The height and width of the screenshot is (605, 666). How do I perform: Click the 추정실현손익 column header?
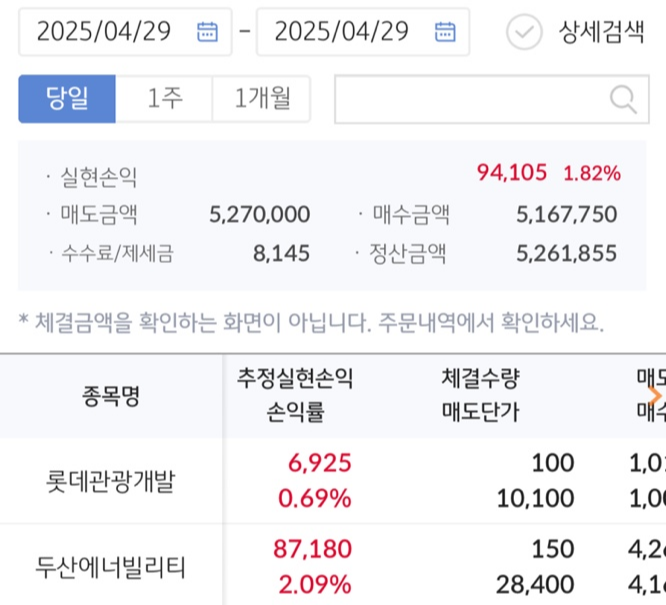[295, 378]
